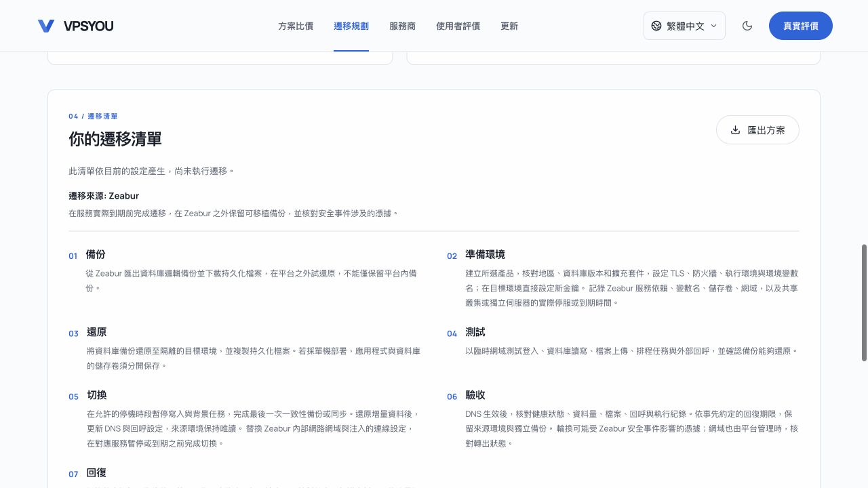The image size is (868, 488).
Task: Click step 05 切換 heading
Action: [x=97, y=395]
